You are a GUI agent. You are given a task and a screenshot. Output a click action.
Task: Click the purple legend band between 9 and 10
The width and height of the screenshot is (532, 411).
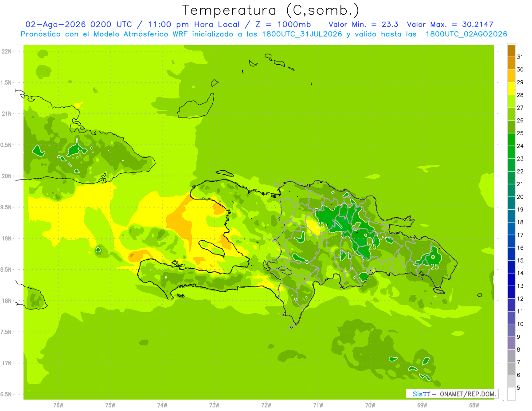point(511,331)
